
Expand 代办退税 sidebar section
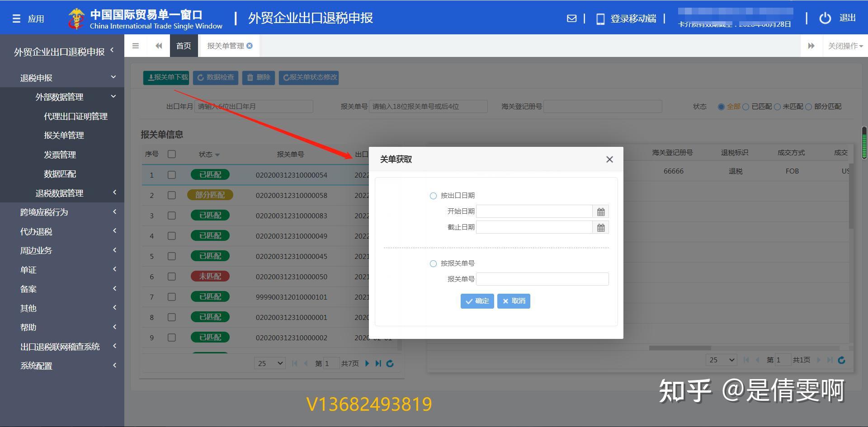point(114,231)
